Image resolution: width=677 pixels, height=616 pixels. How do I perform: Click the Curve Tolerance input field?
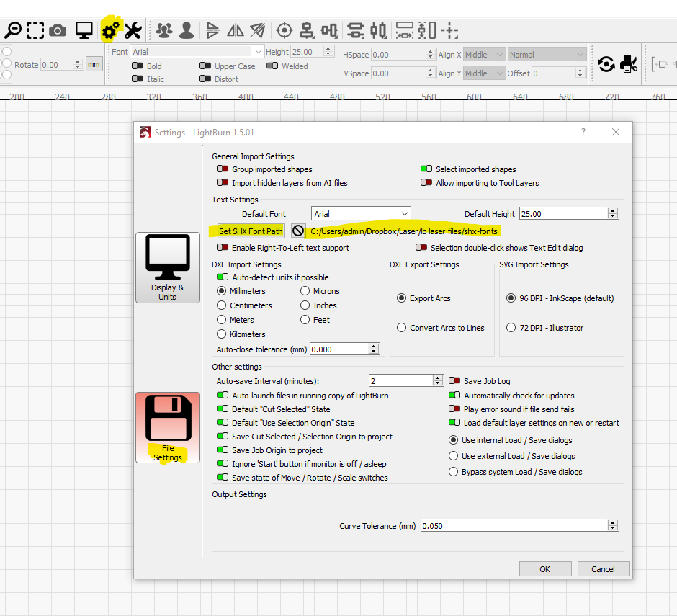coord(514,526)
